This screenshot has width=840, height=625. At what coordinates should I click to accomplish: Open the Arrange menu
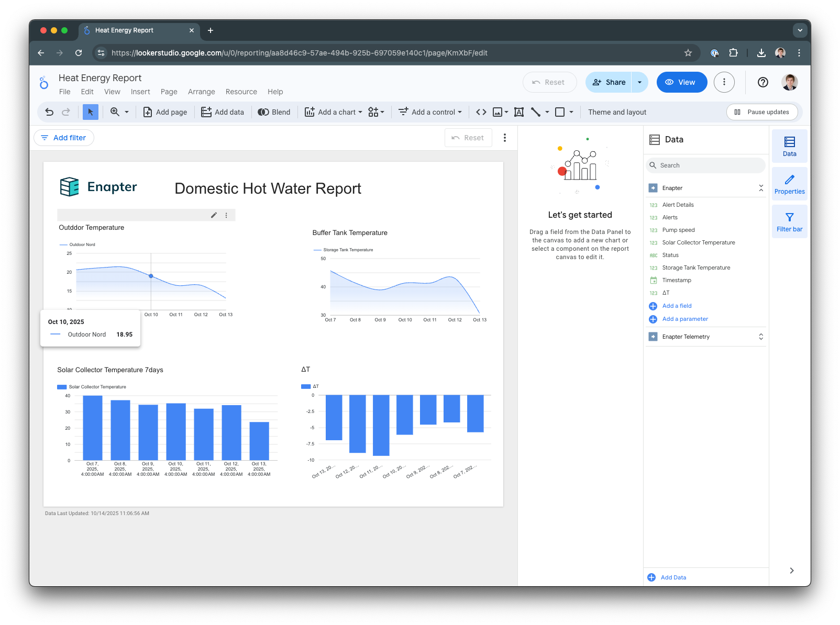[201, 92]
